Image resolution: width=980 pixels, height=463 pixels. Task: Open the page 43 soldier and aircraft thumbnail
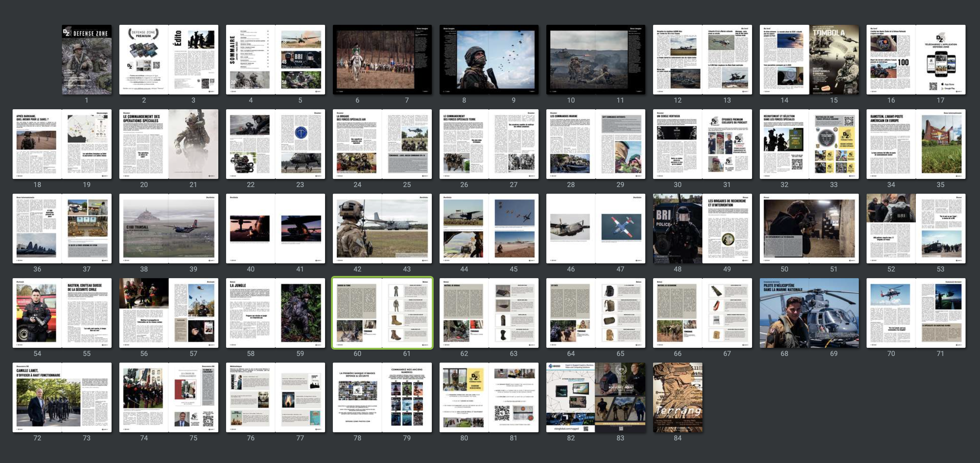(x=407, y=229)
